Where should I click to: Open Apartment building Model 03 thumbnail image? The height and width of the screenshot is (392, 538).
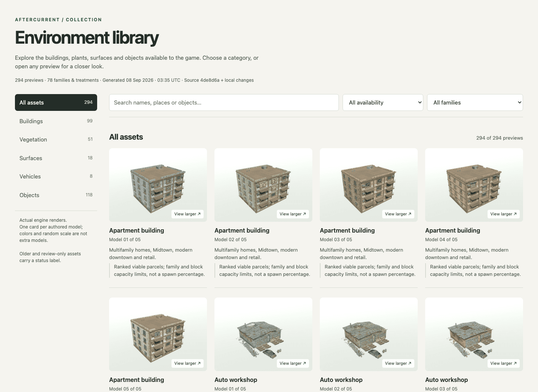(369, 185)
